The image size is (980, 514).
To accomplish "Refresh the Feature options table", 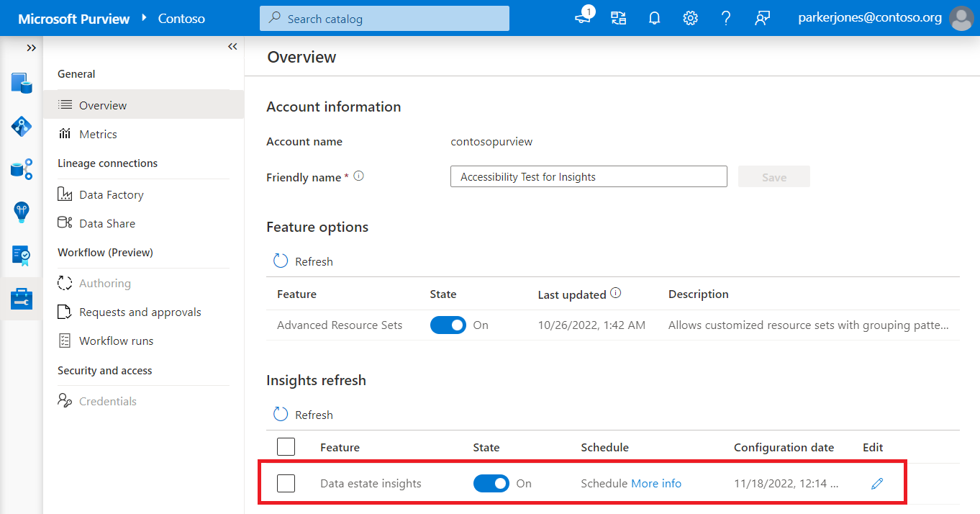I will (x=303, y=261).
